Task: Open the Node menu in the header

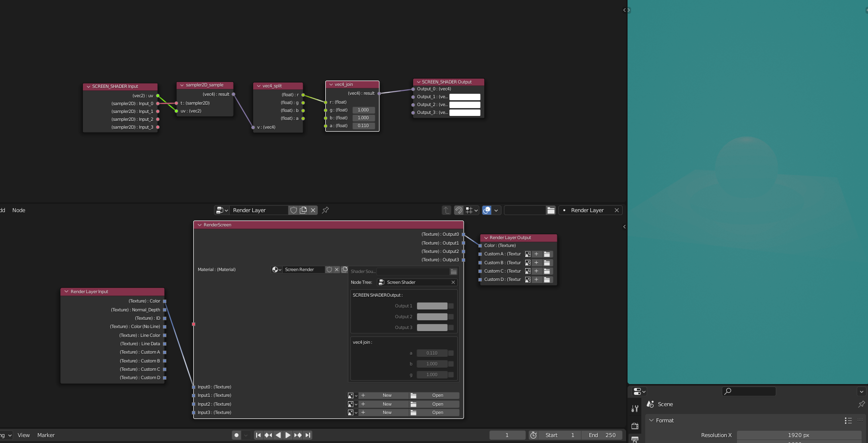Action: [x=18, y=210]
